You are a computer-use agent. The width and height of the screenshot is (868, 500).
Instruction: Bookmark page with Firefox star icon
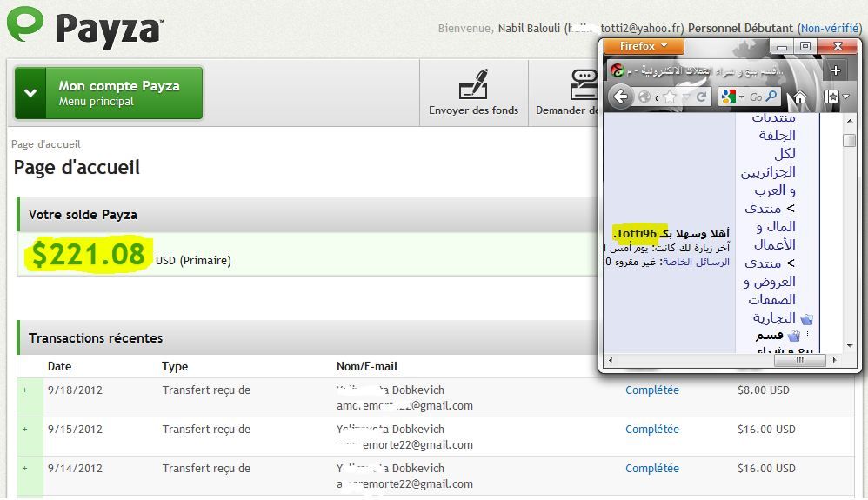pos(670,97)
